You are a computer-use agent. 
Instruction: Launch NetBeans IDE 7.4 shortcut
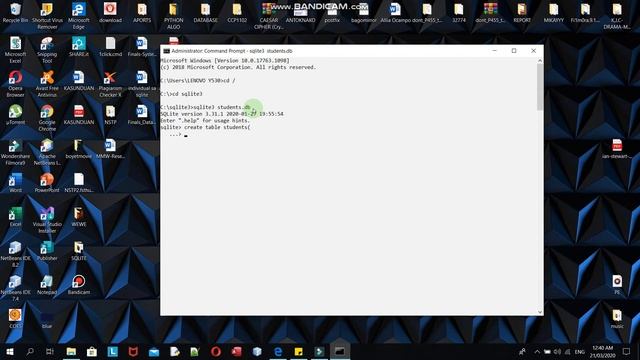16,288
